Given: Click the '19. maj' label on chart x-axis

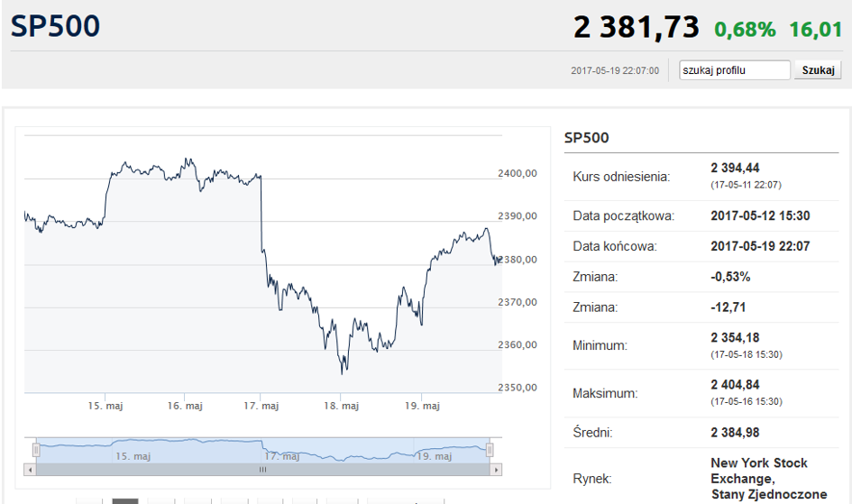Looking at the screenshot, I should [422, 406].
